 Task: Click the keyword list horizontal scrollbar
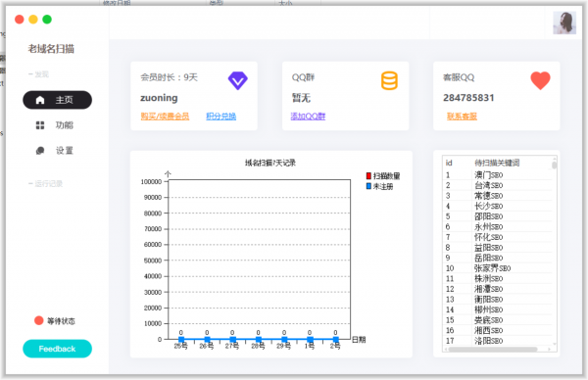coord(493,350)
